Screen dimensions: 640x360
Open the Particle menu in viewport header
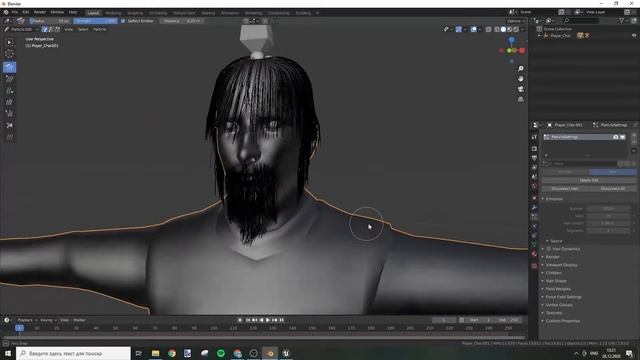[x=99, y=29]
